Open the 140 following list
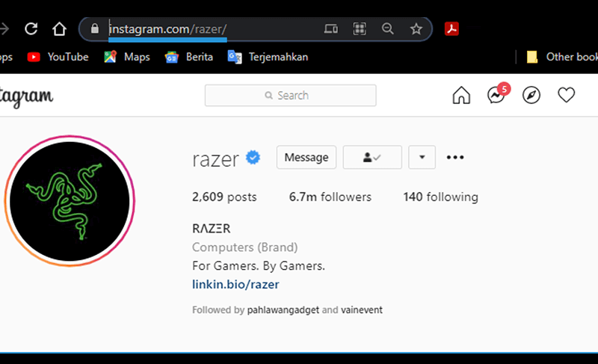Screen dimensions: 598x364 (x=440, y=197)
